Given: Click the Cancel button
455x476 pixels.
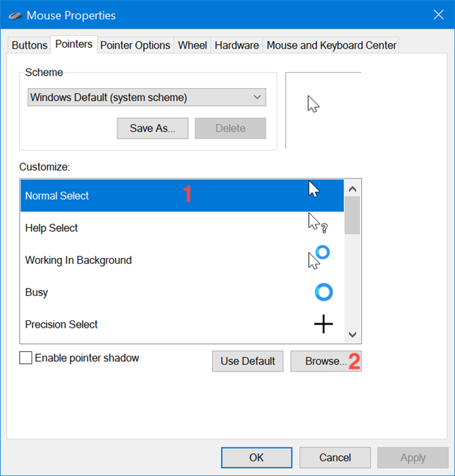Looking at the screenshot, I should pos(335,457).
